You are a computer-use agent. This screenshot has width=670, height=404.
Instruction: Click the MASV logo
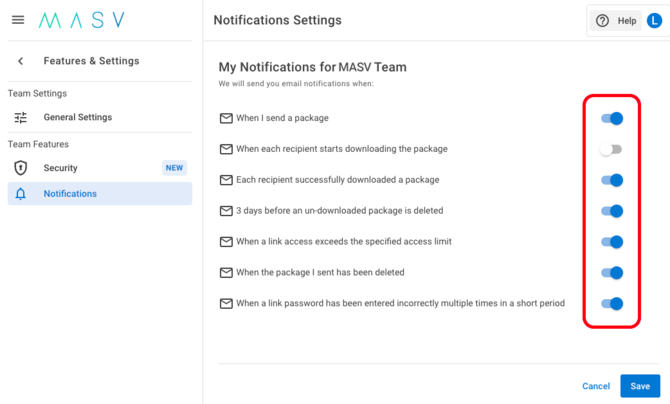coord(82,20)
